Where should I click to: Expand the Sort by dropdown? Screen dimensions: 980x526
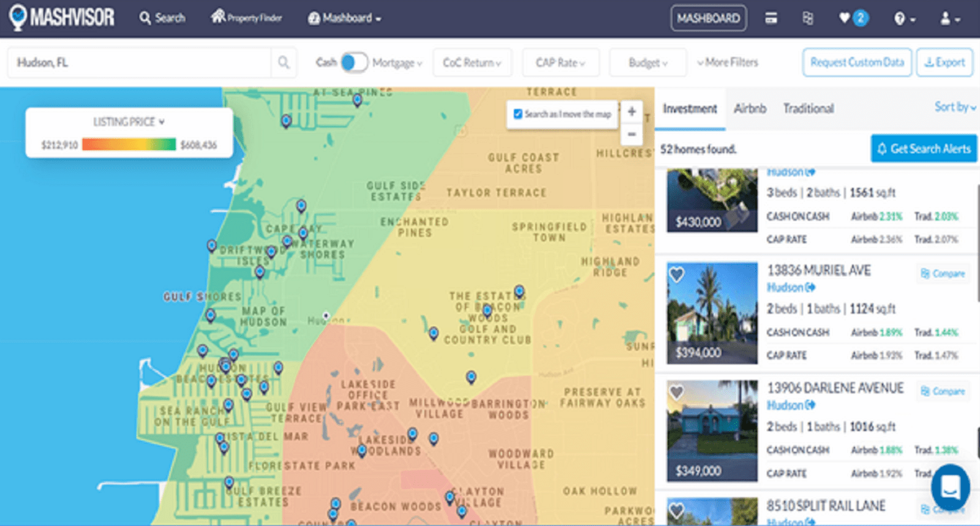(x=954, y=107)
